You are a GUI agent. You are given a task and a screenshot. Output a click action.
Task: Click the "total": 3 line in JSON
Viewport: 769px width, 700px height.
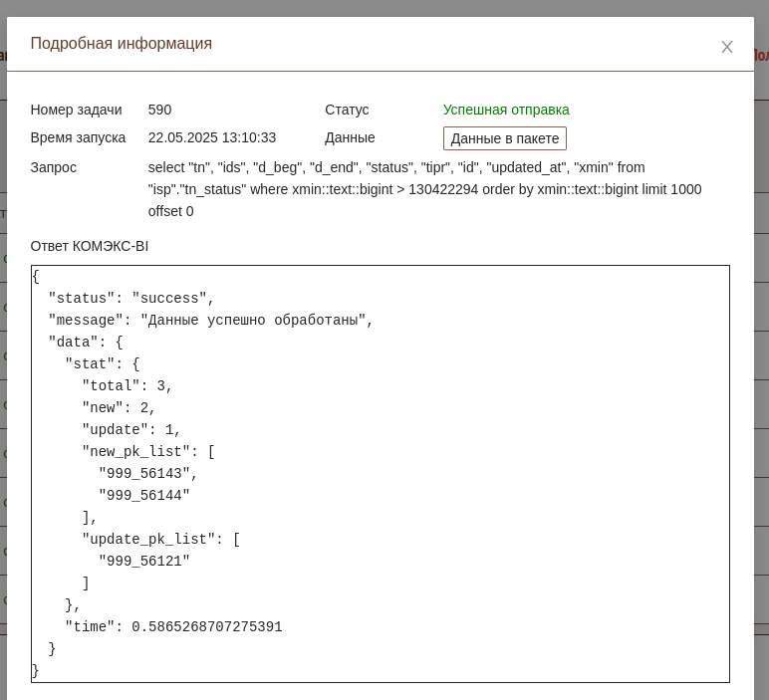127,386
